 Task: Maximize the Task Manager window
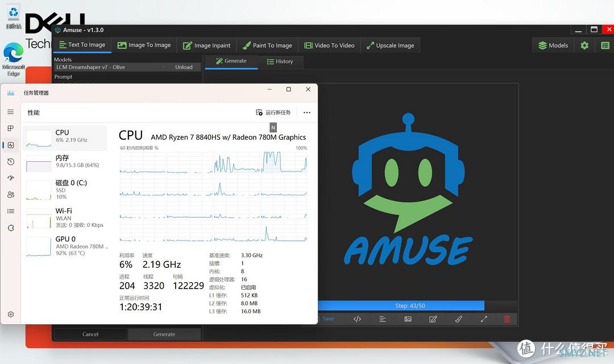point(289,90)
